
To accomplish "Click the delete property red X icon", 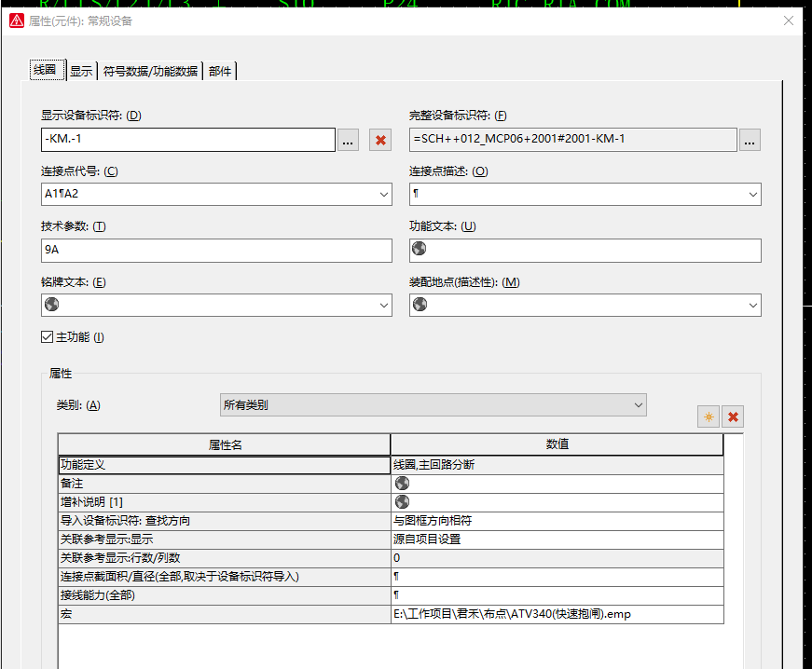I will point(733,416).
